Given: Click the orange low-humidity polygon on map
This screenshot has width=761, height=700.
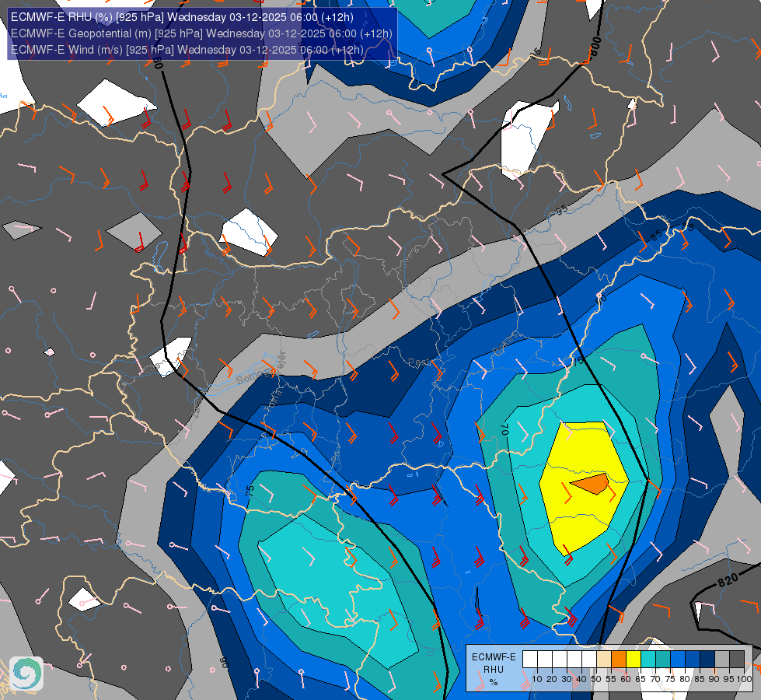Looking at the screenshot, I should click(x=592, y=483).
